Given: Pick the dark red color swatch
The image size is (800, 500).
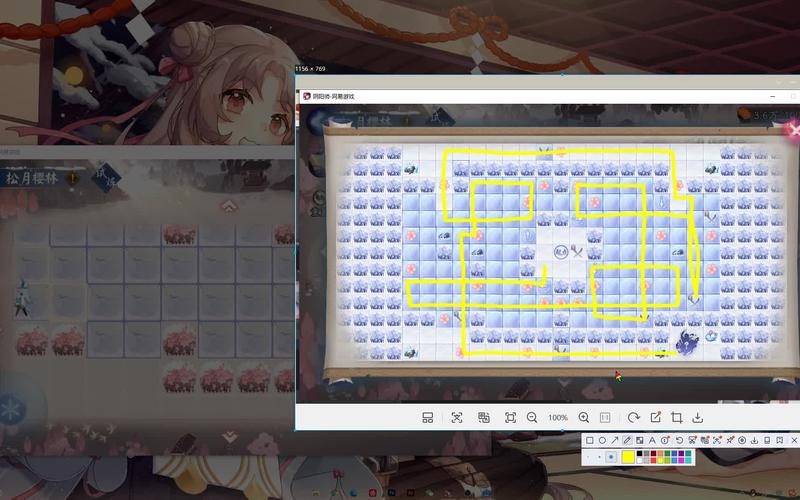Looking at the screenshot, I should (x=654, y=453).
